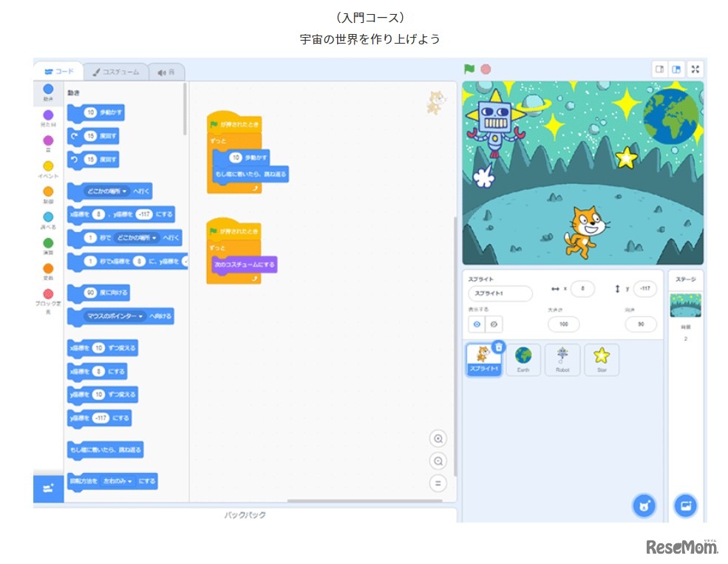The height and width of the screenshot is (564, 728).
Task: Reset workspace zoom with equals icon
Action: tap(438, 483)
